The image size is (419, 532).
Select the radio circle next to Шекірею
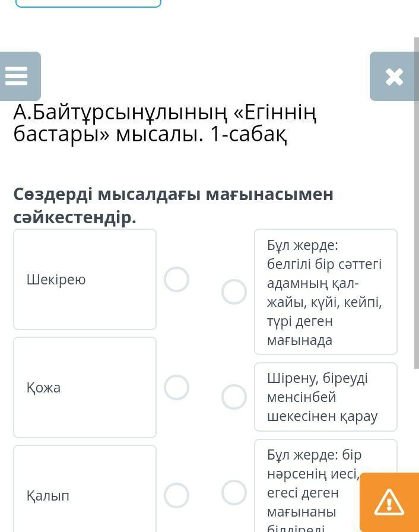pyautogui.click(x=176, y=279)
